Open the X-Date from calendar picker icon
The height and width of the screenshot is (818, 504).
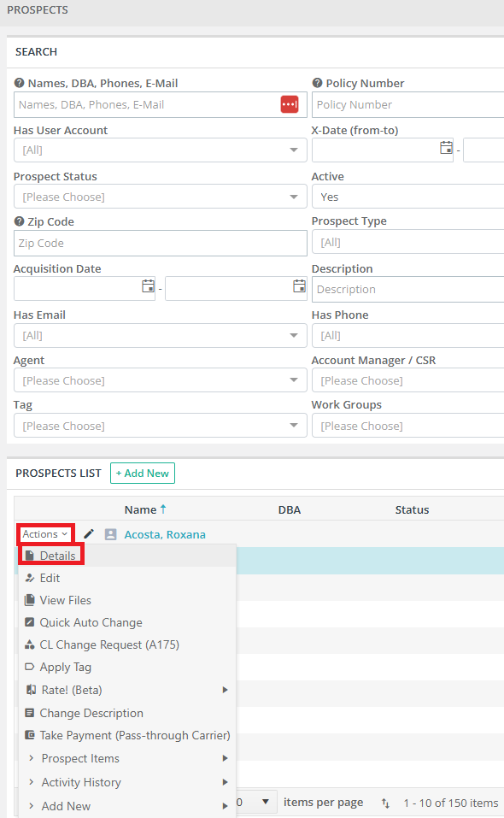[446, 148]
